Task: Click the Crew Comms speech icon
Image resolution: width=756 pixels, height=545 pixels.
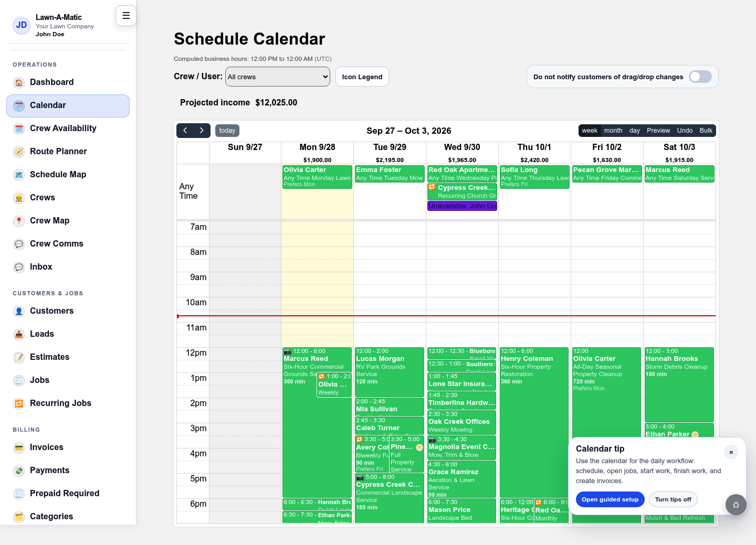Action: (x=19, y=244)
